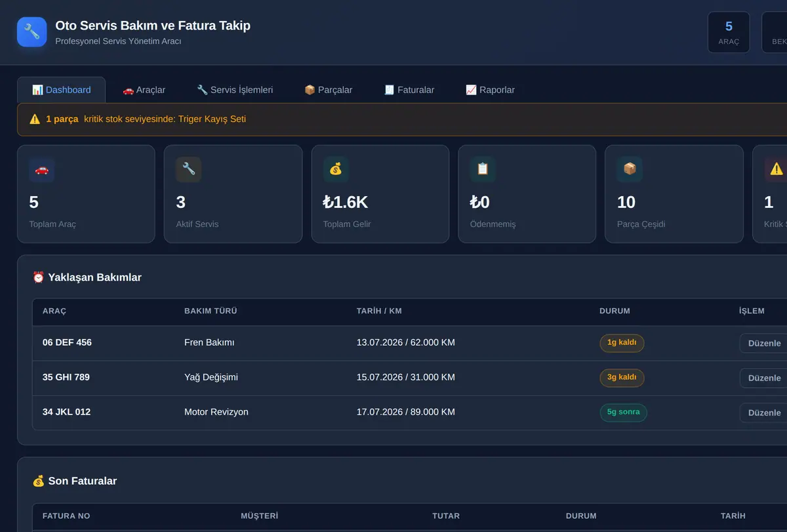Click the '06 DEF 456' plate cell
The height and width of the screenshot is (532, 787).
[x=67, y=342]
